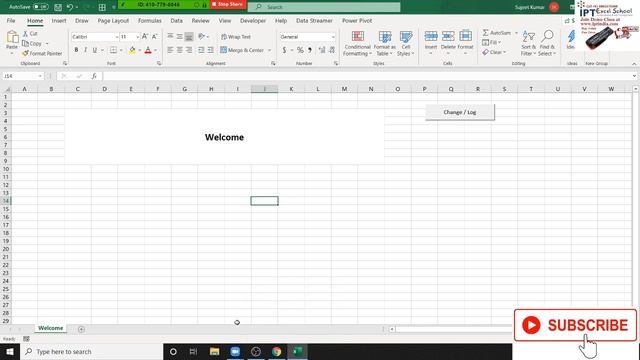The width and height of the screenshot is (640, 360).
Task: Open the font size dropdown
Action: pos(137,37)
